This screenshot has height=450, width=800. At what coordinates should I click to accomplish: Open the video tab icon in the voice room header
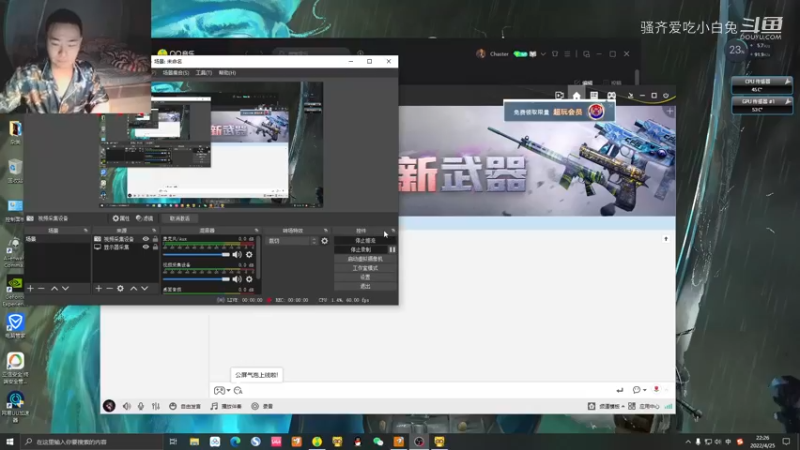559,95
